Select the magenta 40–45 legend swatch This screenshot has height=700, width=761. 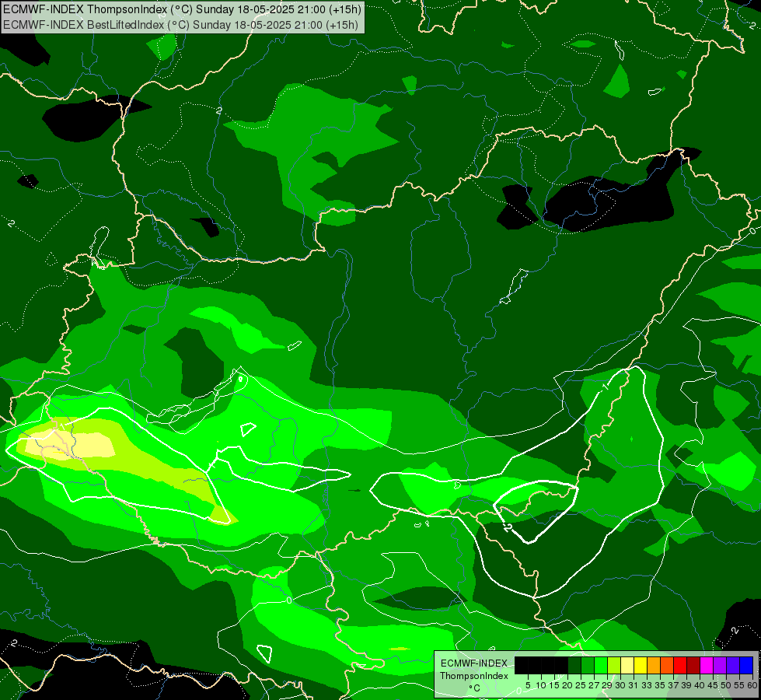(x=707, y=665)
